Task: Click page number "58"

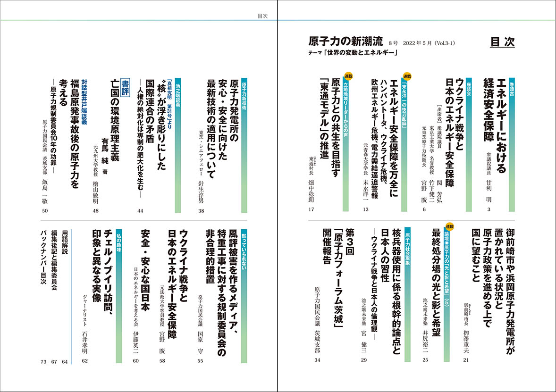Action: click(x=162, y=361)
